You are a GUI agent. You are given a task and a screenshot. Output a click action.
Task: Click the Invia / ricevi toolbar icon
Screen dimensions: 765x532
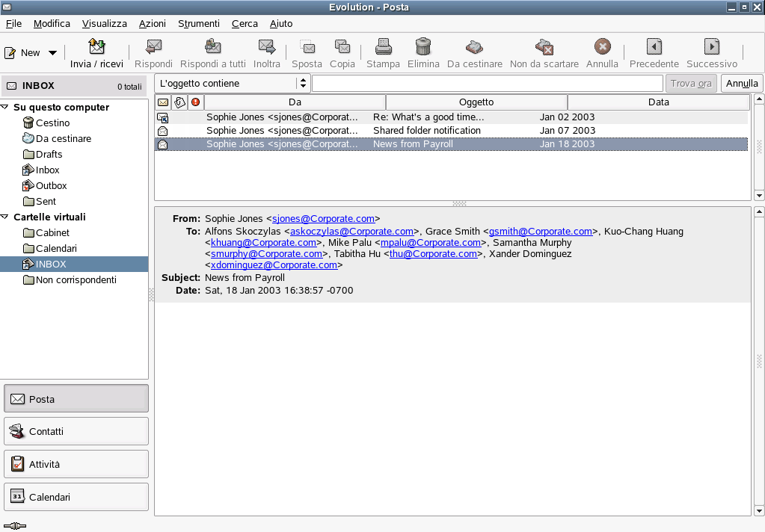[x=96, y=46]
